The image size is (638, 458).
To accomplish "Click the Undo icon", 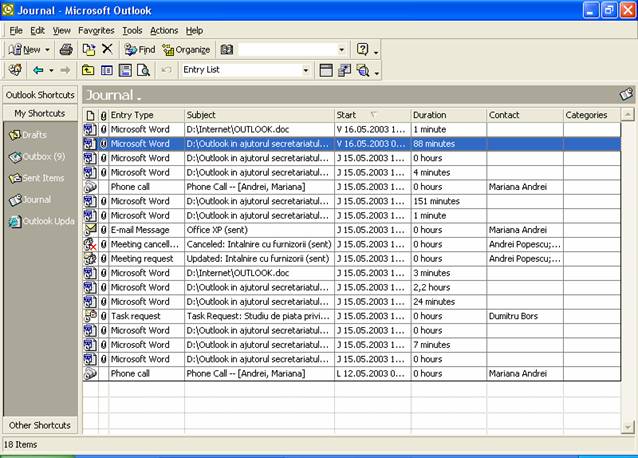I will (166, 70).
